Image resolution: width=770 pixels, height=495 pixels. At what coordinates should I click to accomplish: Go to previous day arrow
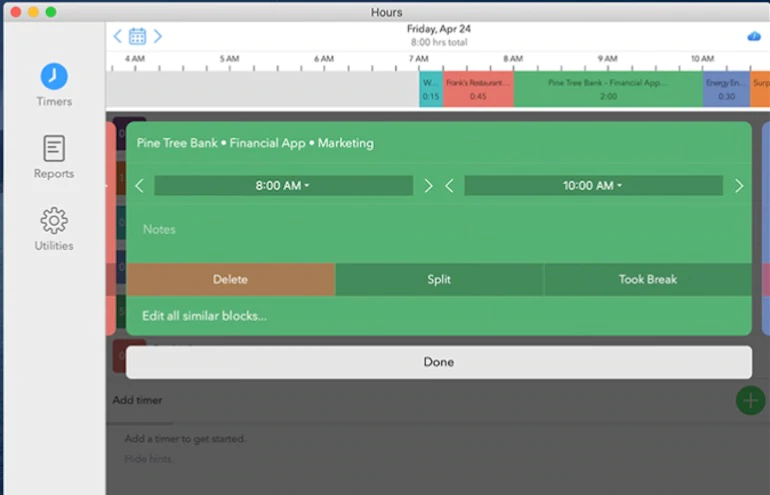pos(117,36)
